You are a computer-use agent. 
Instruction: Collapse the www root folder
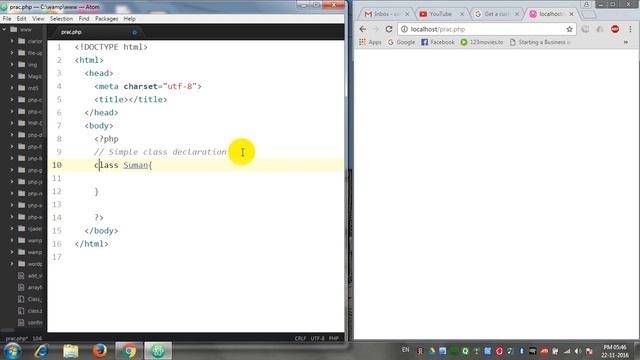pos(4,29)
